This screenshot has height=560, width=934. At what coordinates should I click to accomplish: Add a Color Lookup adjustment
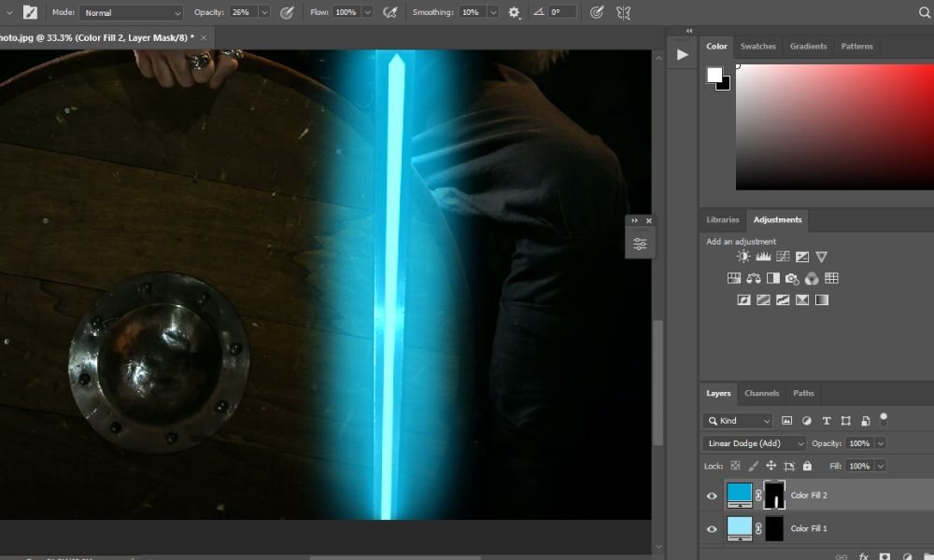point(831,278)
